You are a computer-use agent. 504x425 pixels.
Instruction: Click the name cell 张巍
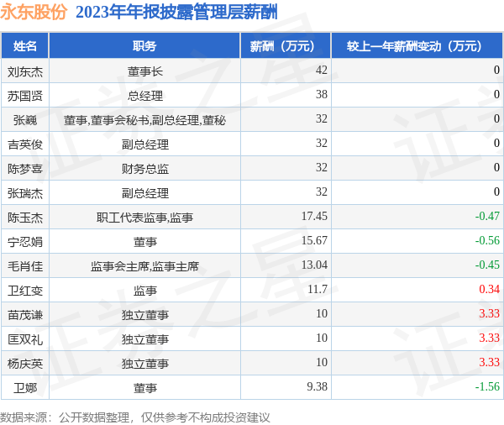25,120
